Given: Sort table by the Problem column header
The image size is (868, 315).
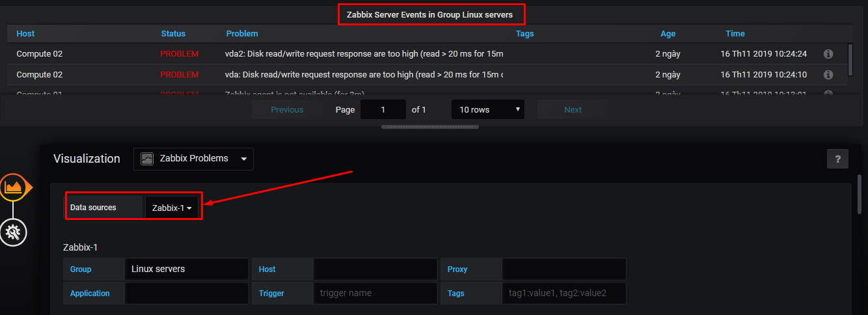Looking at the screenshot, I should pos(242,33).
